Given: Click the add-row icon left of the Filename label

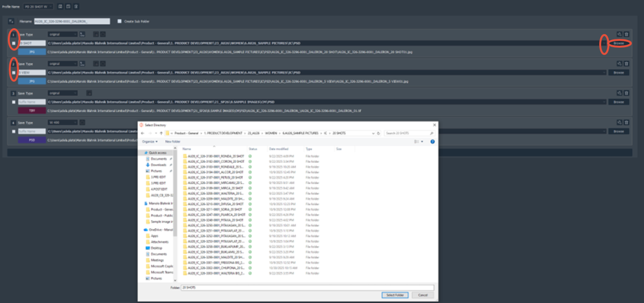Looking at the screenshot, I should coord(11,21).
